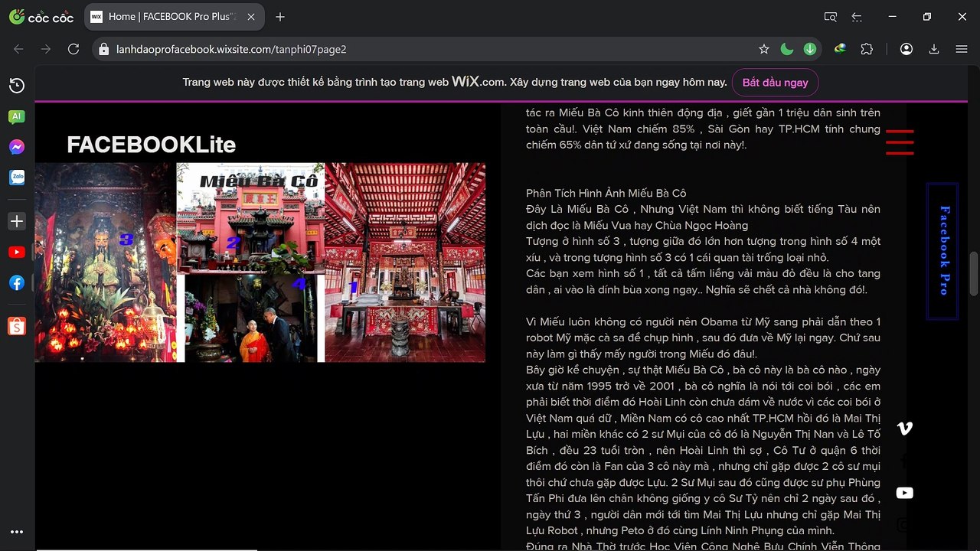This screenshot has width=980, height=551.
Task: Open the browser main hamburger menu
Action: (962, 49)
